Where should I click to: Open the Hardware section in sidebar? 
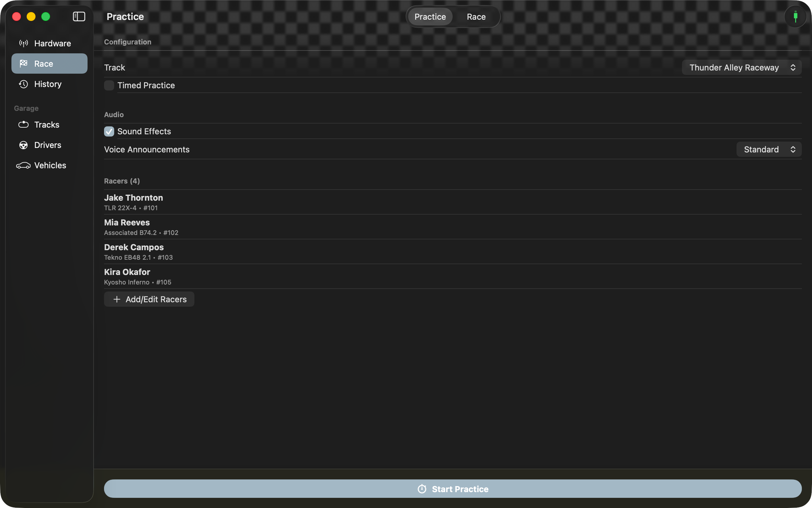click(49, 43)
